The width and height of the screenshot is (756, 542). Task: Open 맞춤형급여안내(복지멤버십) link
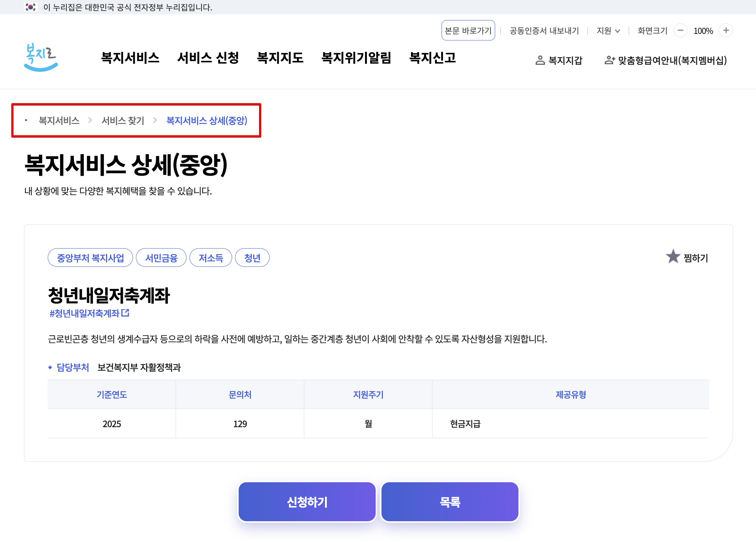666,61
